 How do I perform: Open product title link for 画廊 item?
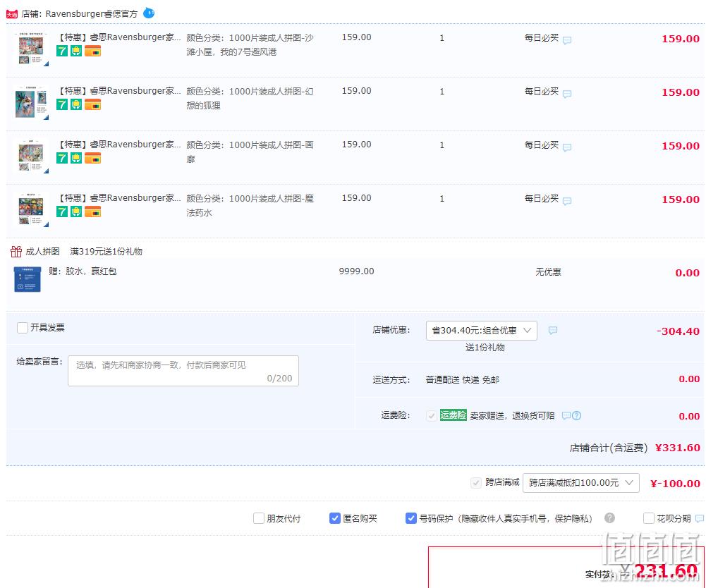point(118,145)
